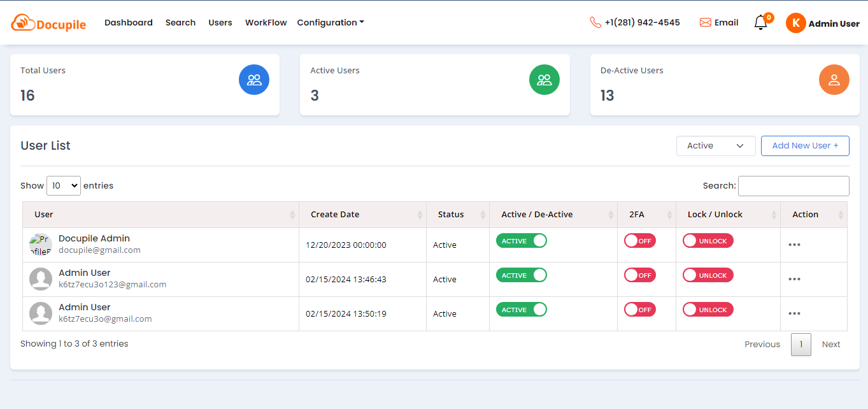Click the Next pagination link

830,344
